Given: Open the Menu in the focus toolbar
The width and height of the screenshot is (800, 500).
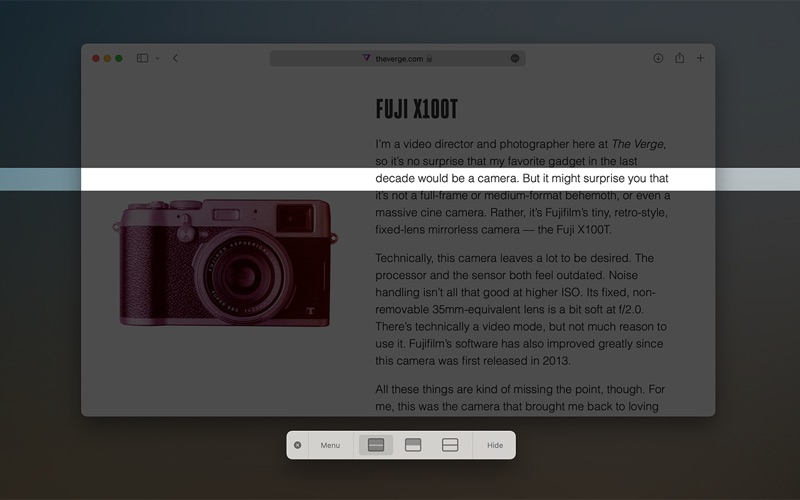Looking at the screenshot, I should tap(330, 445).
